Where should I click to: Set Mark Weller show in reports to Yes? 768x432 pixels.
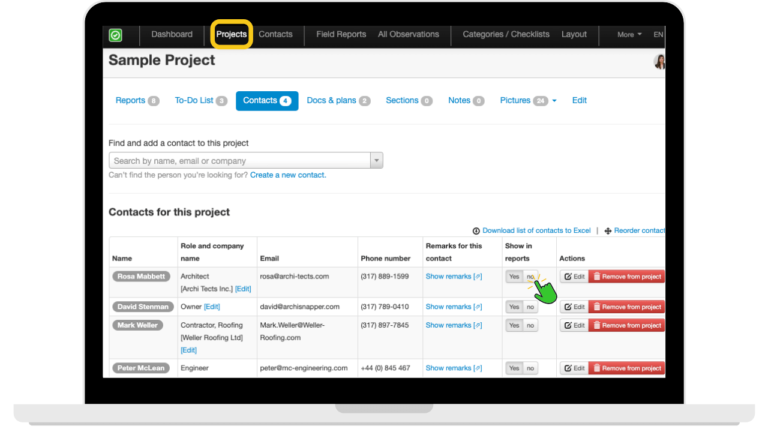tap(514, 326)
